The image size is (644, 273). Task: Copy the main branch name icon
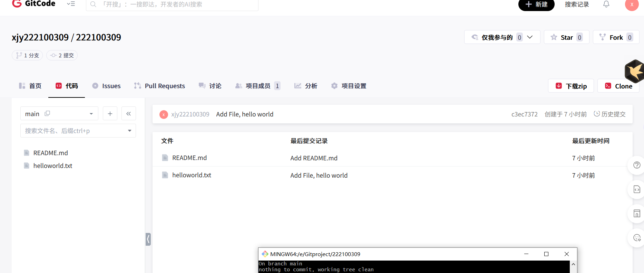47,113
